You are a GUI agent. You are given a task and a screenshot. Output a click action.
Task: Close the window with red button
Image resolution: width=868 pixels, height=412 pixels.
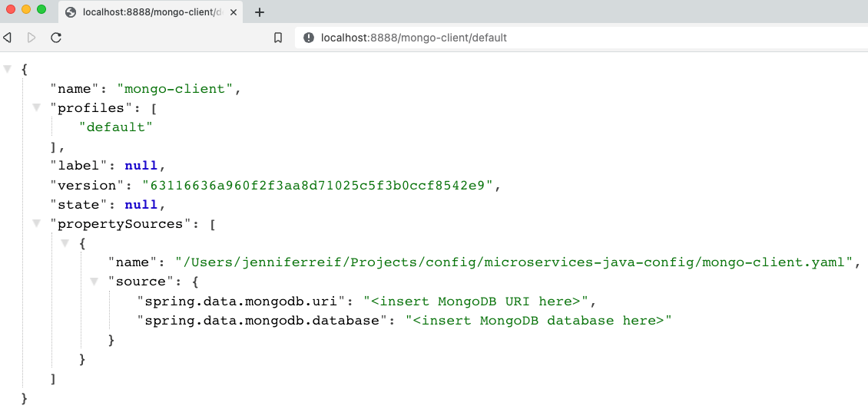coord(11,9)
